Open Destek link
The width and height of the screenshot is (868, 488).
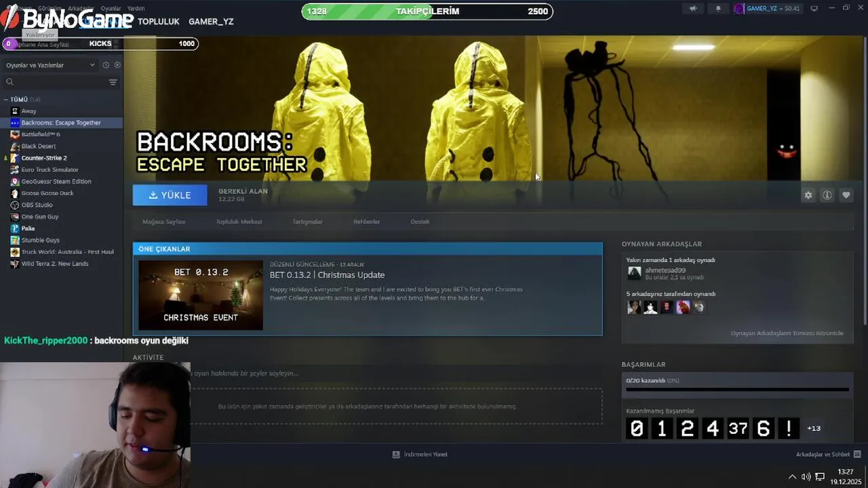[x=420, y=222]
